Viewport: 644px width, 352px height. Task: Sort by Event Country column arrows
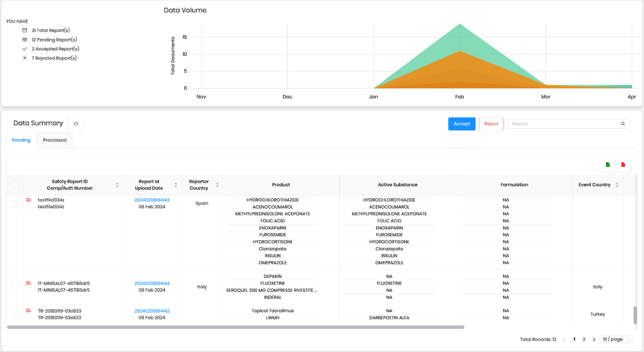pos(617,185)
